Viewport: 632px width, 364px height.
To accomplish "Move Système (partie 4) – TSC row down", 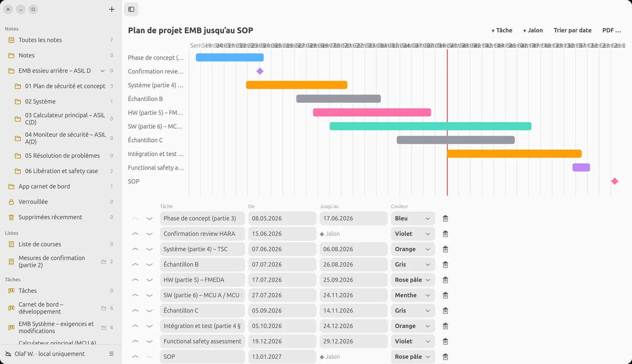I will 150,249.
